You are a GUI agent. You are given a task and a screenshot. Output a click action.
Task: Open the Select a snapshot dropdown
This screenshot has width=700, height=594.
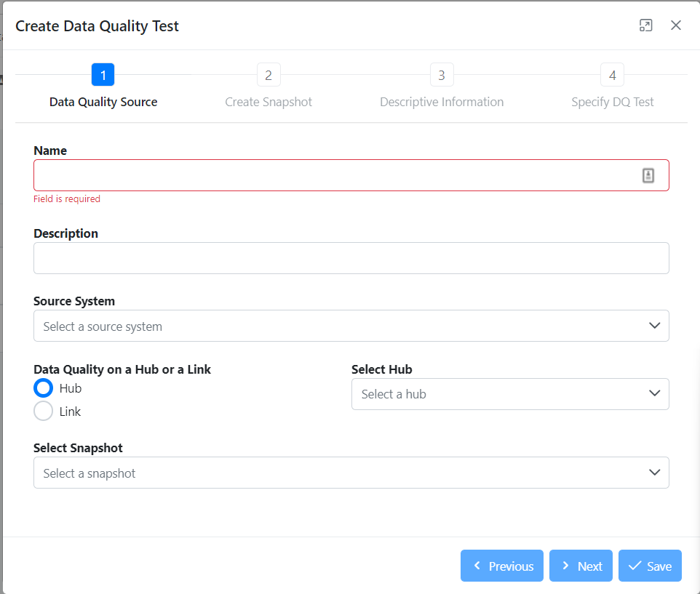coord(351,473)
